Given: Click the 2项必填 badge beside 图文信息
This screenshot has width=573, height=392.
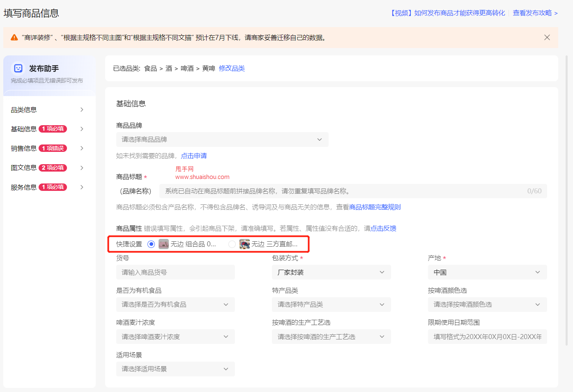Looking at the screenshot, I should (x=53, y=168).
